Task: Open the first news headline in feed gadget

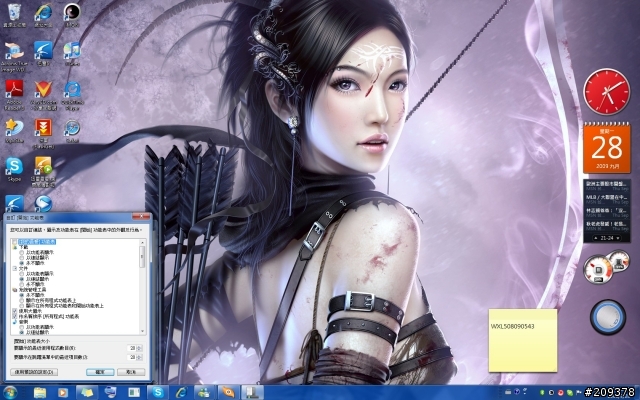Action: [x=607, y=184]
